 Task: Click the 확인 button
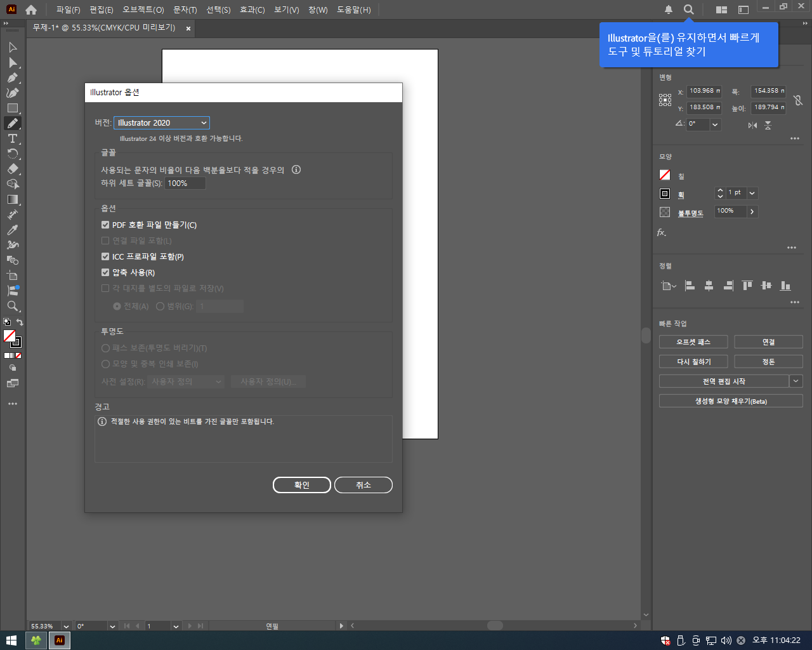point(302,485)
